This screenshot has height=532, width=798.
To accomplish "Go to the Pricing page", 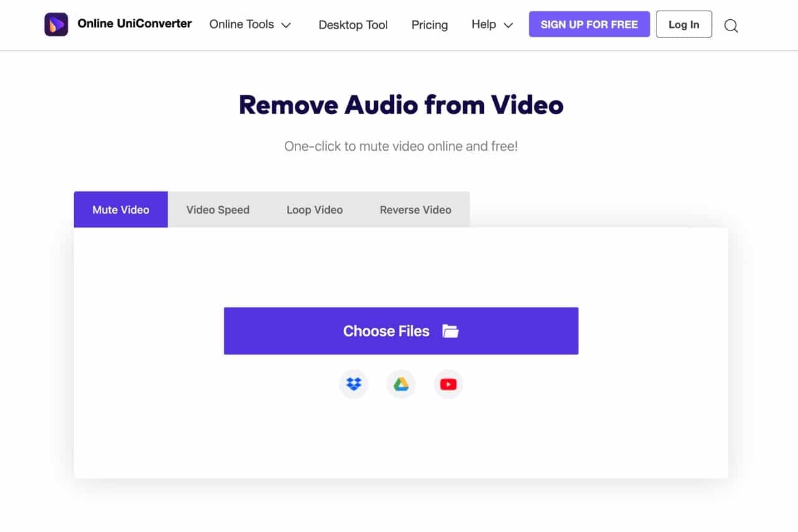I will [430, 25].
